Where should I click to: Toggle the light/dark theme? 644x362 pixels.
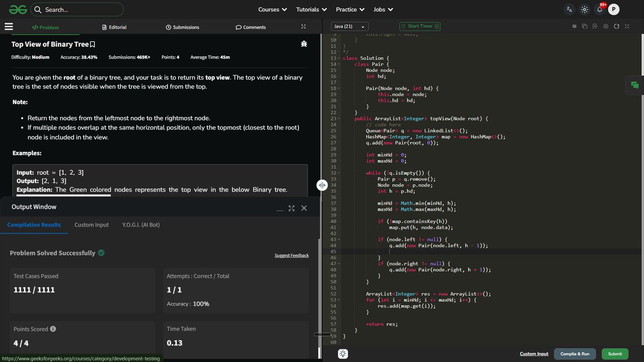(584, 10)
